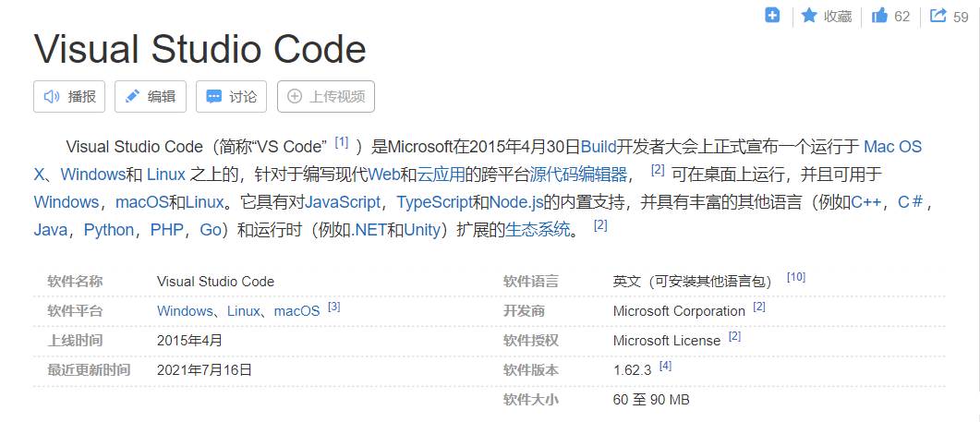
Task: Click the 软件平台 label
Action: 75,310
